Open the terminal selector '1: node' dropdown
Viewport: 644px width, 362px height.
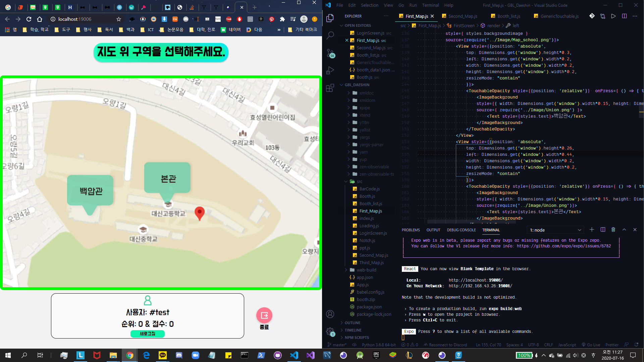pos(555,230)
